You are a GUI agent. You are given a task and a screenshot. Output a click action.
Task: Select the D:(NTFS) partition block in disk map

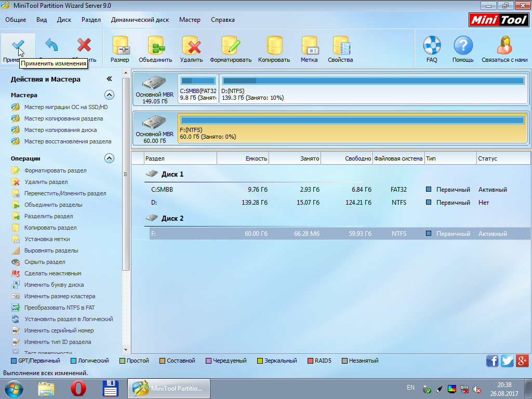[x=374, y=89]
